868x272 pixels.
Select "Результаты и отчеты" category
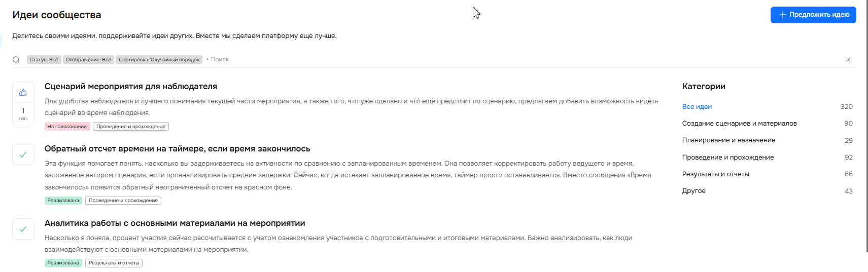point(715,174)
